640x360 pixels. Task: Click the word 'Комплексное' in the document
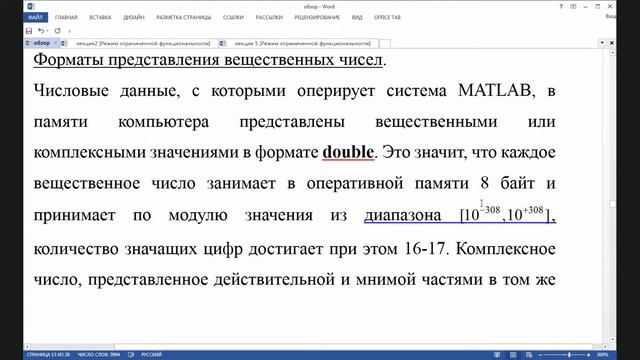click(506, 248)
